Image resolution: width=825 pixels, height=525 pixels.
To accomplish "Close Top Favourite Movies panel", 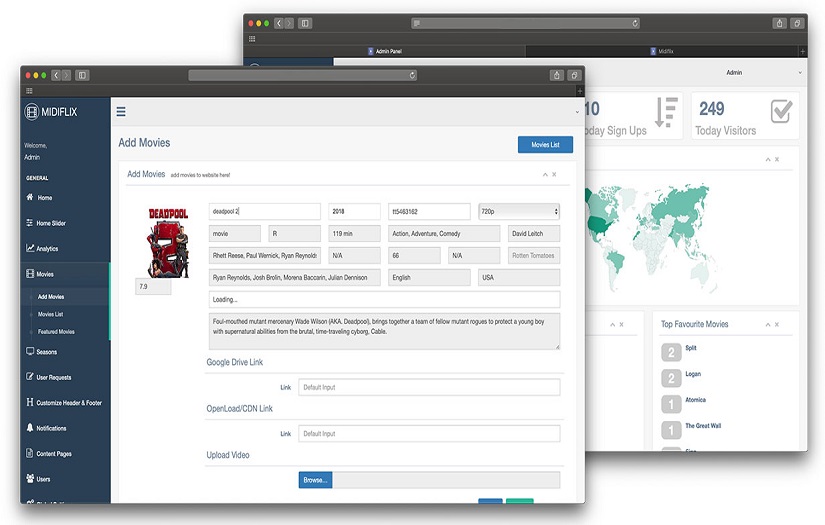I will pos(777,325).
